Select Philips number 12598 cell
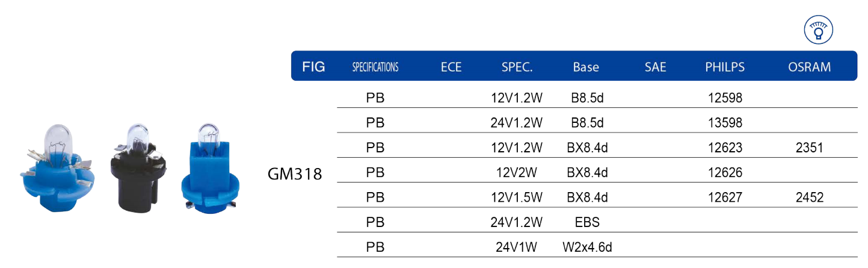The height and width of the screenshot is (268, 868). pos(726,98)
